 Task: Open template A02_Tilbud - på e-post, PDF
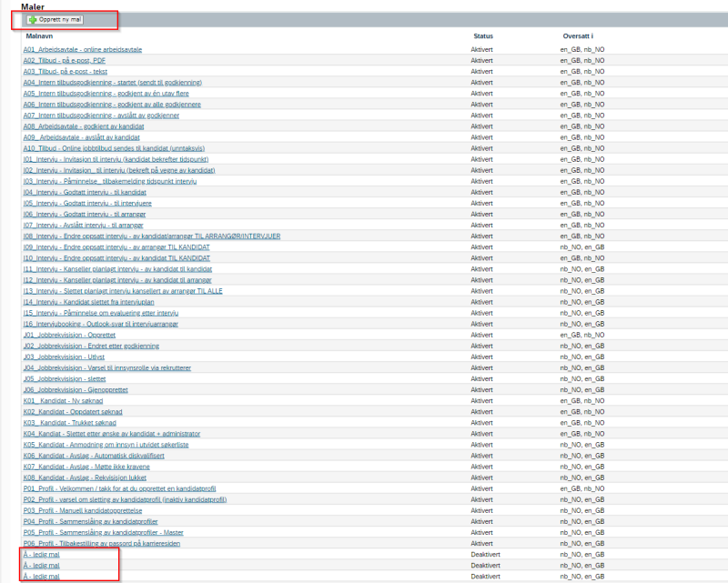tap(65, 61)
